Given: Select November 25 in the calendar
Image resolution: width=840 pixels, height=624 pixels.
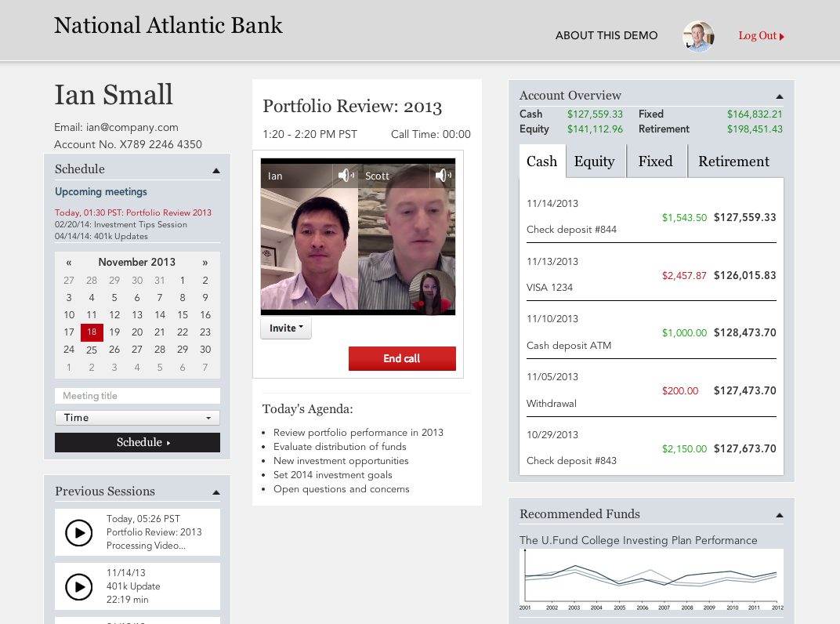Looking at the screenshot, I should click(x=92, y=350).
